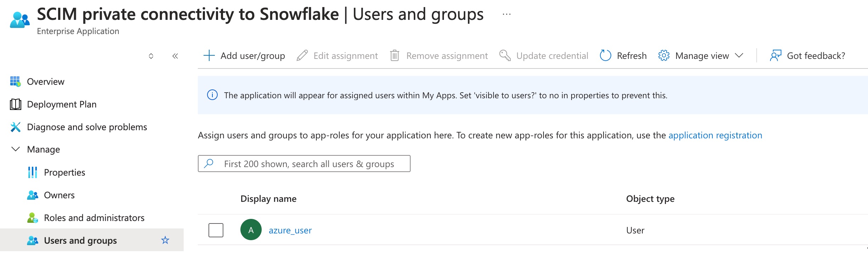This screenshot has height=254, width=868.
Task: Go to Deployment Plan
Action: click(x=62, y=104)
